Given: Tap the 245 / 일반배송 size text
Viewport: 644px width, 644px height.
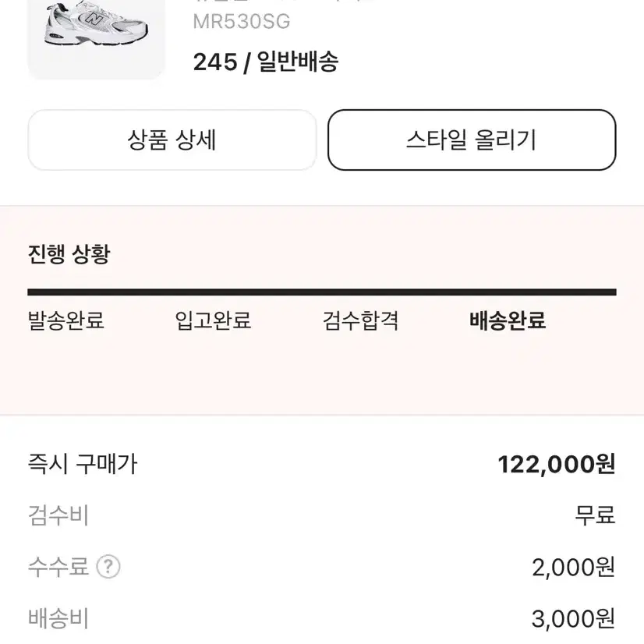Looking at the screenshot, I should click(266, 62).
